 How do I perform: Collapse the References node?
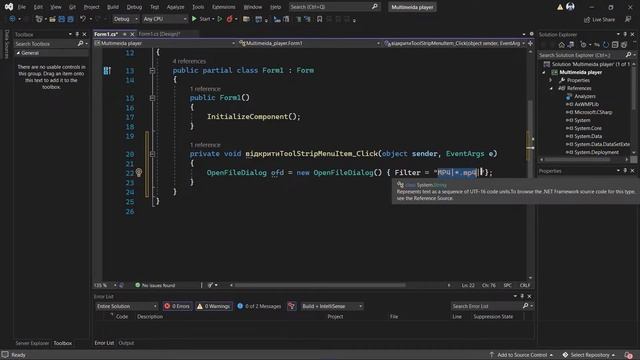click(551, 89)
